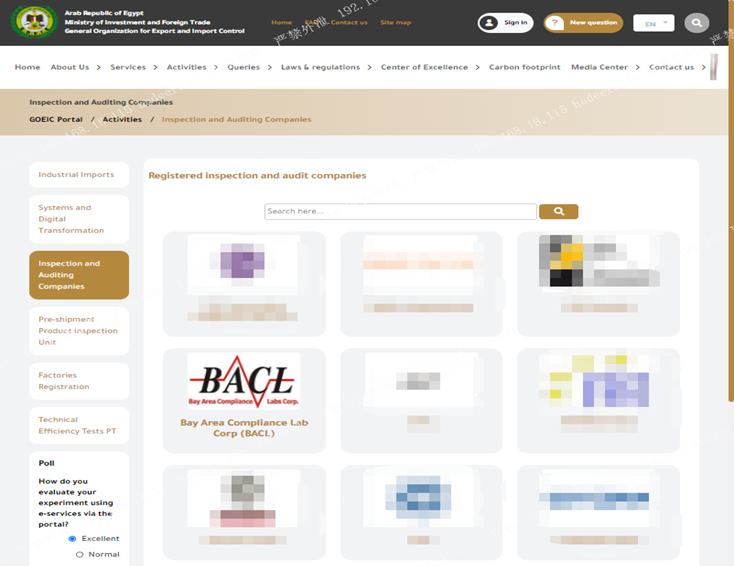Open Pre-shipment Product inspection Unit sidebar item
Screen dimensions: 734x566
tap(78, 331)
